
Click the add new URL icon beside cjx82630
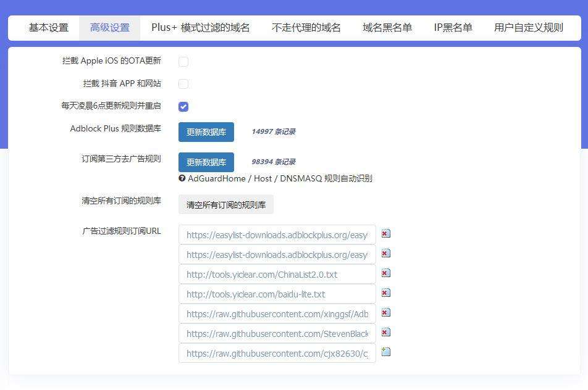point(385,351)
